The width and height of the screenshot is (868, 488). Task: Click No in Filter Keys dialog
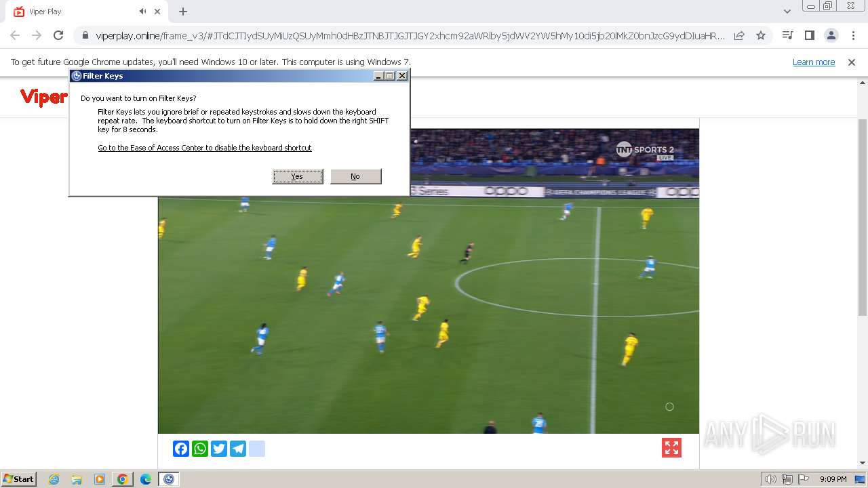355,176
